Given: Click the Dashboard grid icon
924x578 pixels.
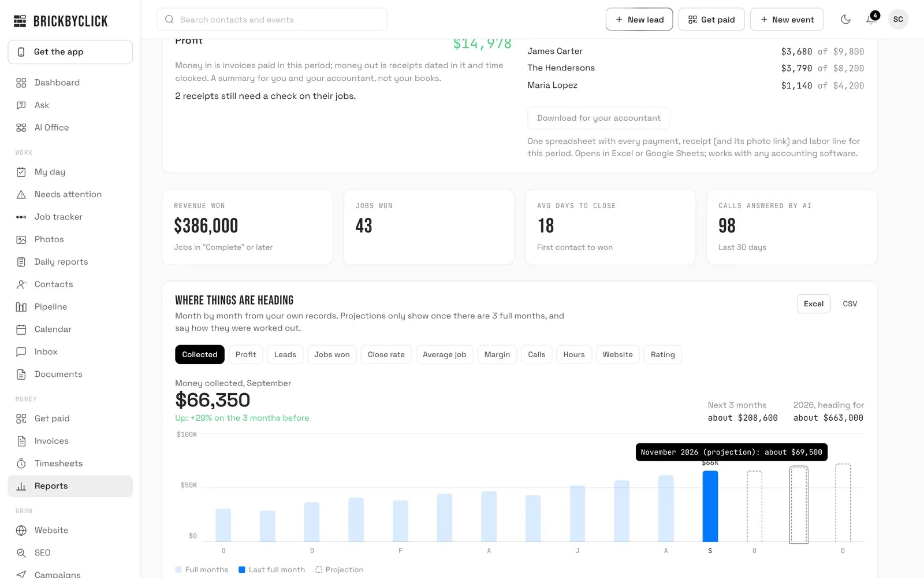Looking at the screenshot, I should [x=21, y=83].
